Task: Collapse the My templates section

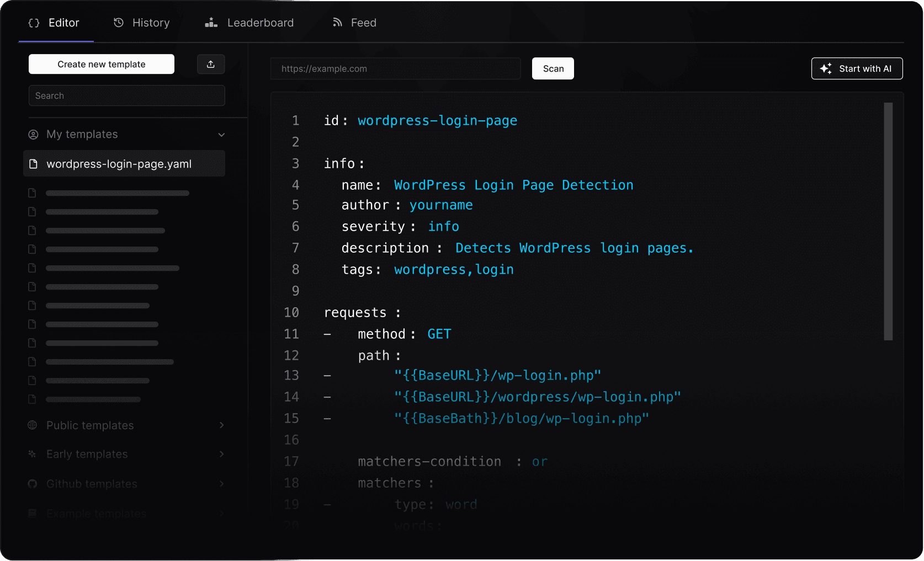Action: coord(221,134)
